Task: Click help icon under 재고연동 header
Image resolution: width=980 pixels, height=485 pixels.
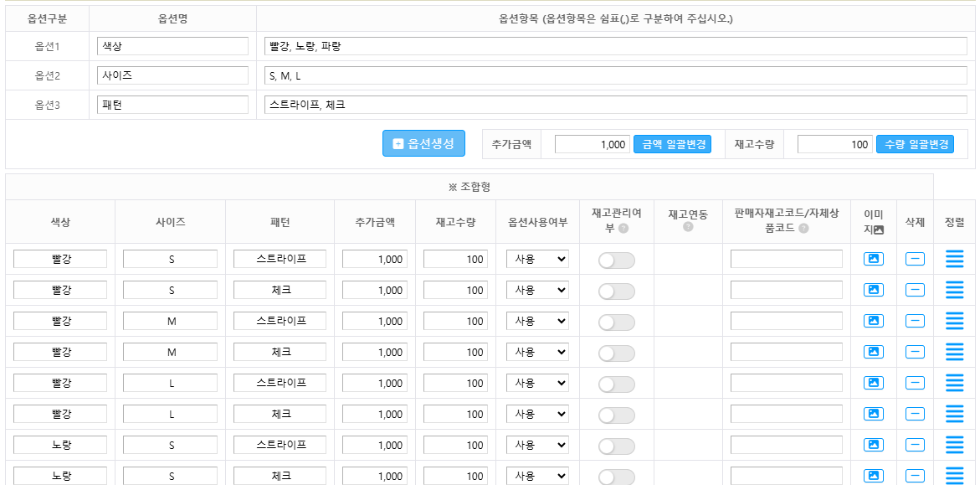Action: tap(688, 227)
